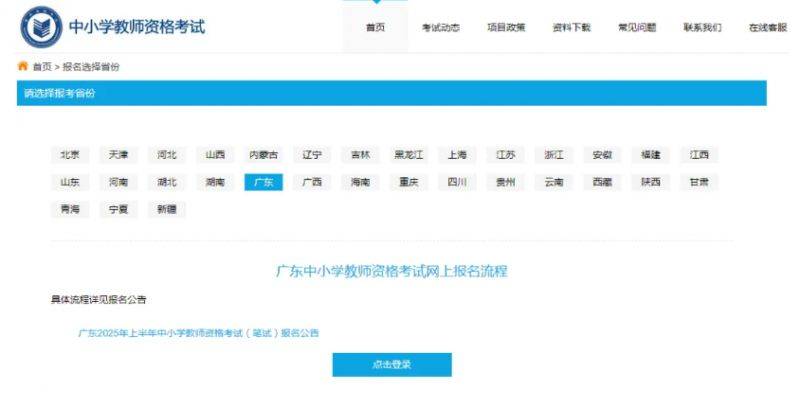Image resolution: width=800 pixels, height=407 pixels.
Task: Select 黑龙江 from the province list
Action: pyautogui.click(x=409, y=155)
